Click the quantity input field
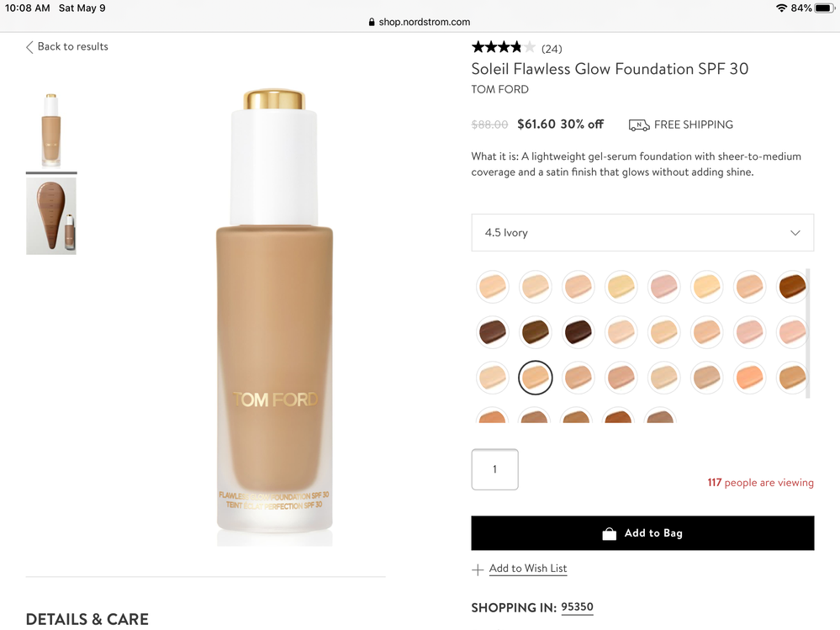Viewport: 840px width, 630px height. click(494, 469)
